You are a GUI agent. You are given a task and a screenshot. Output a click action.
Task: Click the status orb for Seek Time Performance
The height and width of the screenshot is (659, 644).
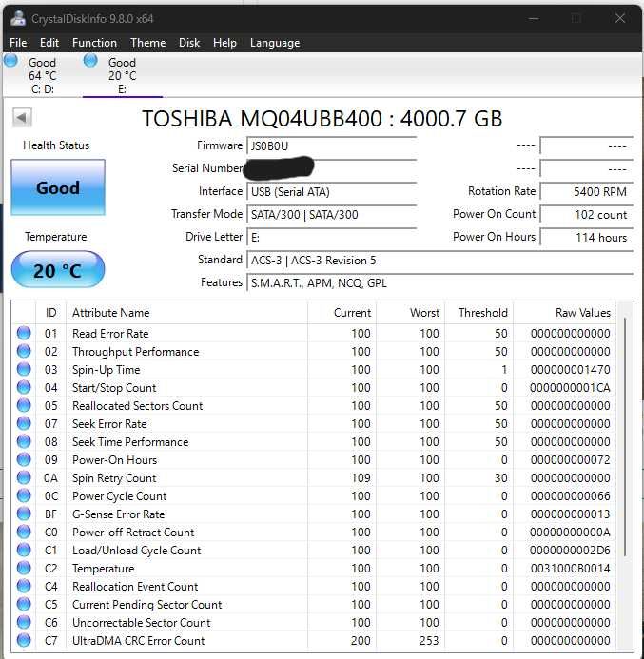pos(24,441)
